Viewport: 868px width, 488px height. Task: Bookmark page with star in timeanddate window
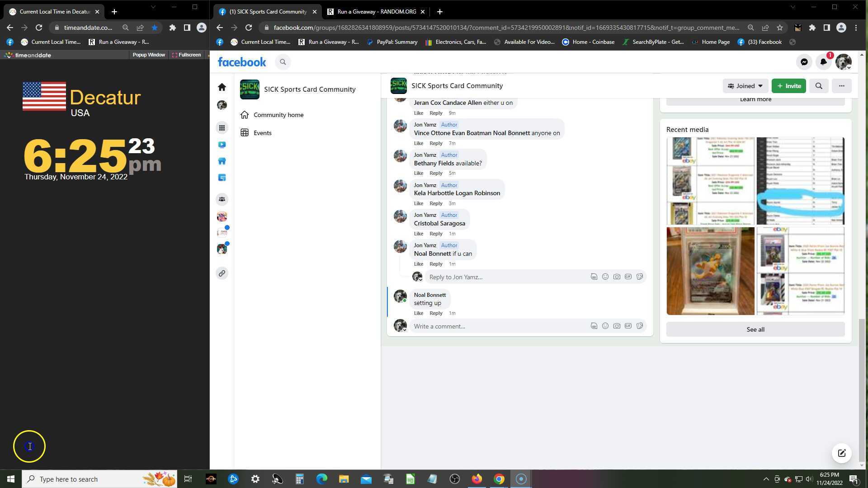[x=155, y=28]
